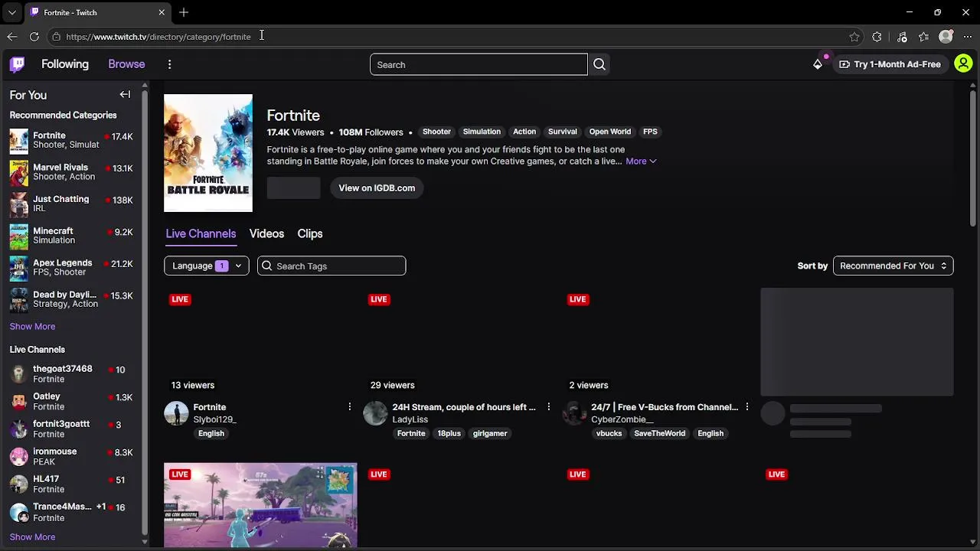Open options for CyberZombie__ stream card
The height and width of the screenshot is (551, 980).
pos(747,407)
